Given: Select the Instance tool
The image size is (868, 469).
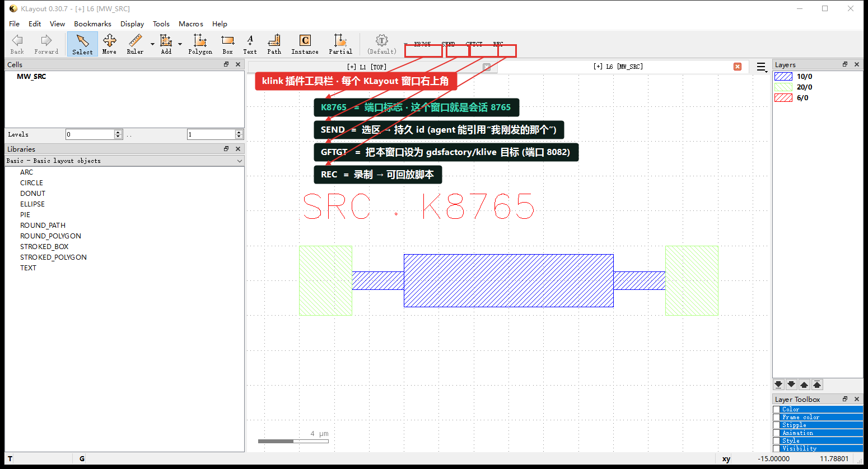Looking at the screenshot, I should 305,44.
